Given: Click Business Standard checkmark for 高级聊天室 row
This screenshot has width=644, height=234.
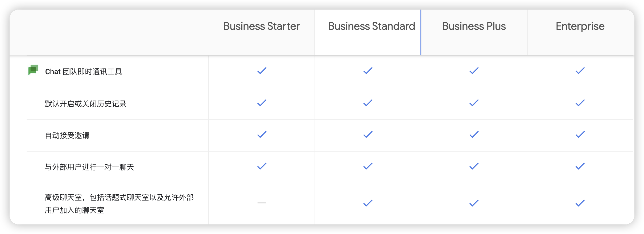Looking at the screenshot, I should [368, 203].
